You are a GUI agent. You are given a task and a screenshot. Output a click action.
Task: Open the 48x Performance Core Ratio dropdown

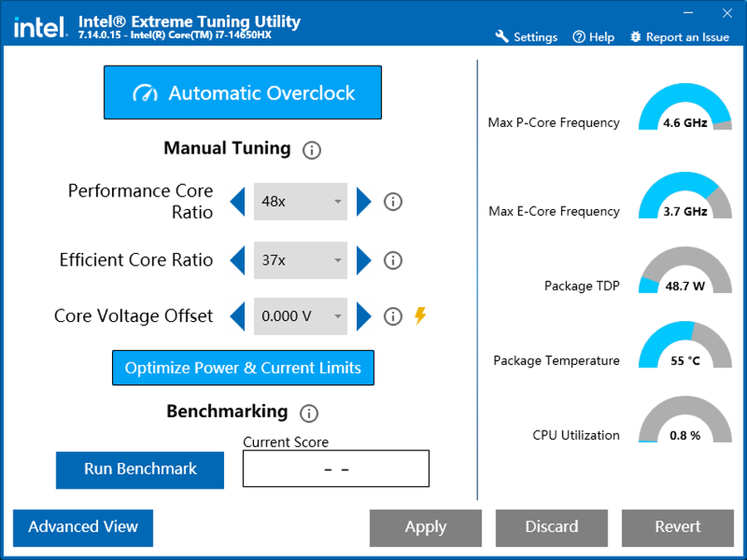(x=300, y=202)
